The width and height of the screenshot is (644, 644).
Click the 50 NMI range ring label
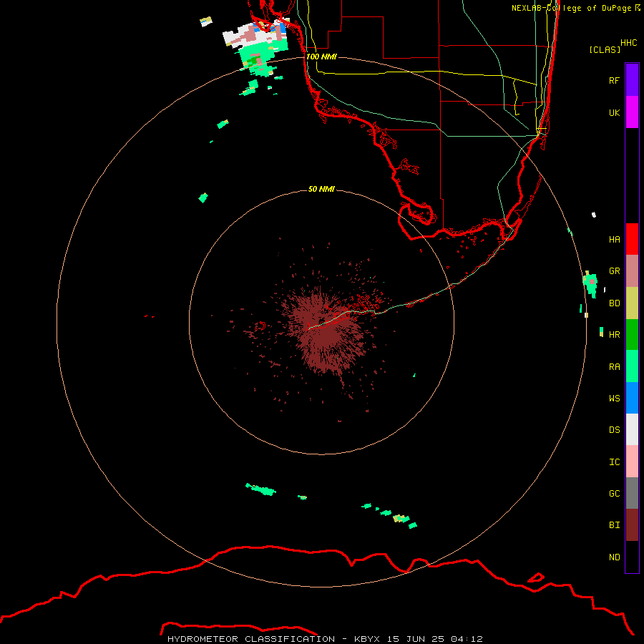(321, 190)
